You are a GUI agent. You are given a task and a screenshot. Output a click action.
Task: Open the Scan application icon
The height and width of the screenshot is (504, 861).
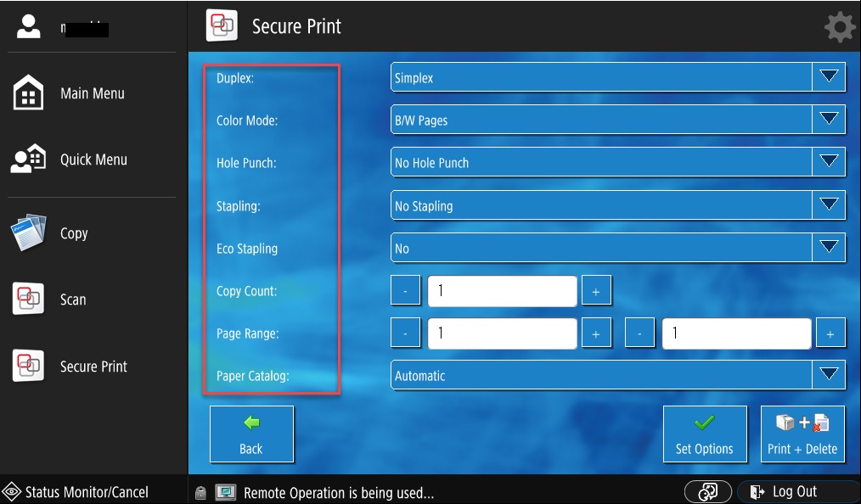tap(28, 300)
